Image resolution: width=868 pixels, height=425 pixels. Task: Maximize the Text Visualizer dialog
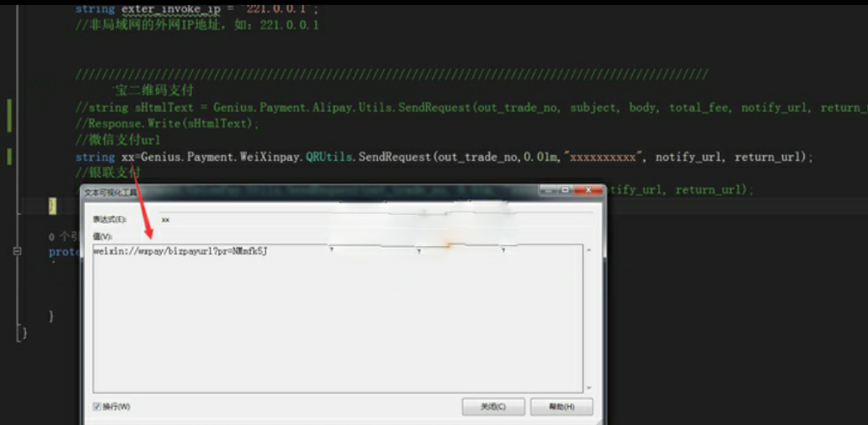(x=564, y=191)
